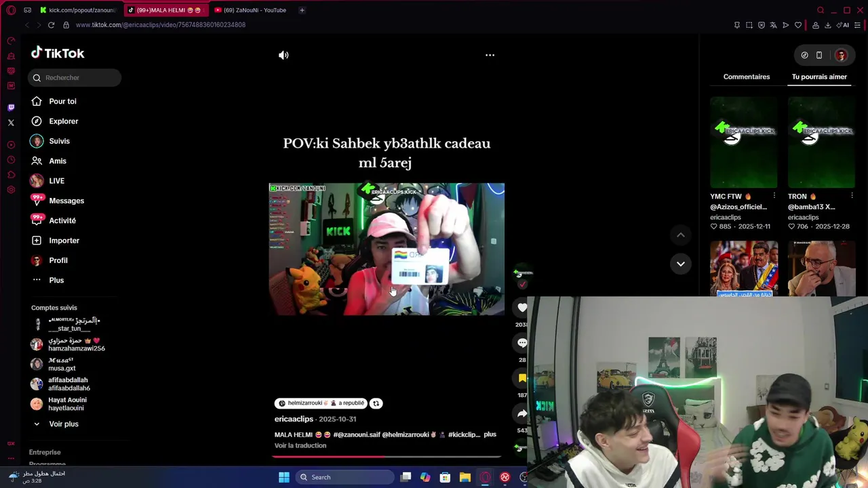
Task: Open Pour toi feed
Action: (62, 101)
